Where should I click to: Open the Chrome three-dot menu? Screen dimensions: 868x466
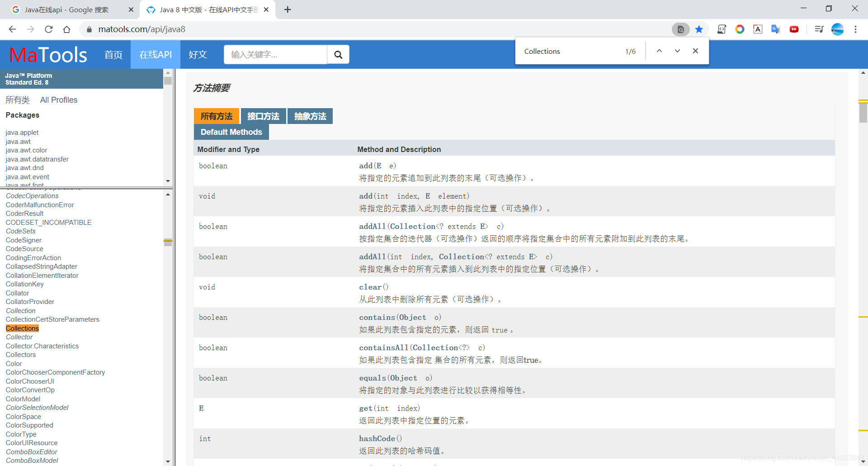pyautogui.click(x=855, y=29)
